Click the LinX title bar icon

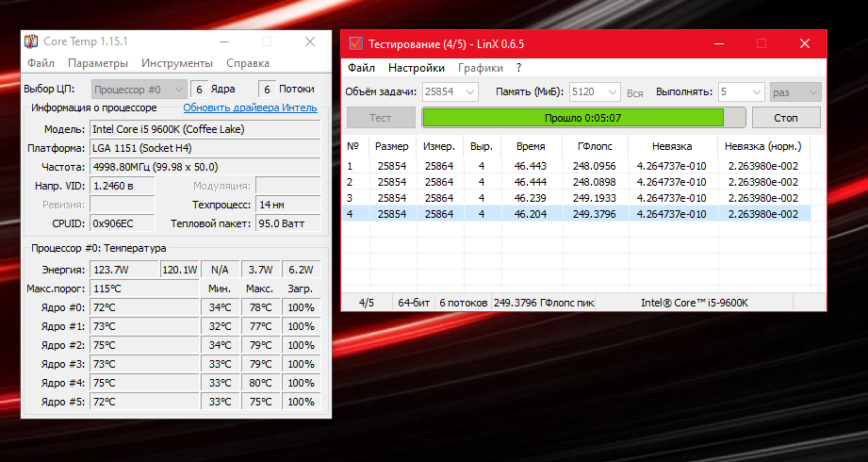click(x=356, y=43)
